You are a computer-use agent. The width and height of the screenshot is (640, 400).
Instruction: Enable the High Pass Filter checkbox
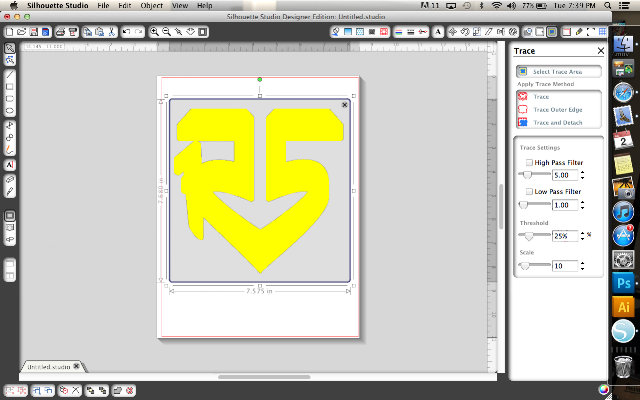[529, 162]
